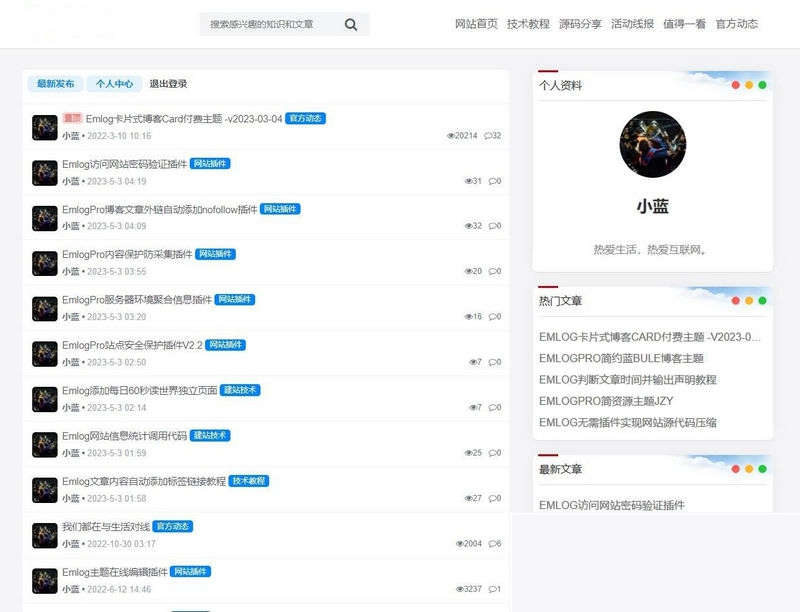
Task: Open 网站首页 in top navigation
Action: point(476,24)
